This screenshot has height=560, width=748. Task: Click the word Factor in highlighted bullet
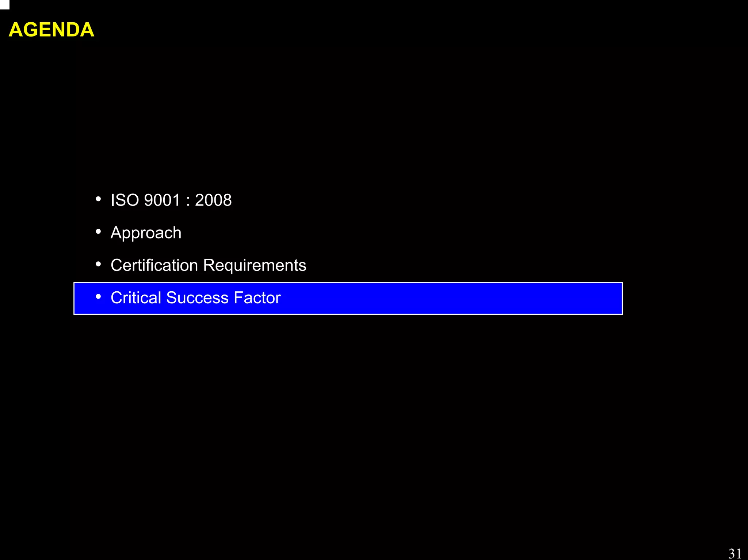pos(257,298)
